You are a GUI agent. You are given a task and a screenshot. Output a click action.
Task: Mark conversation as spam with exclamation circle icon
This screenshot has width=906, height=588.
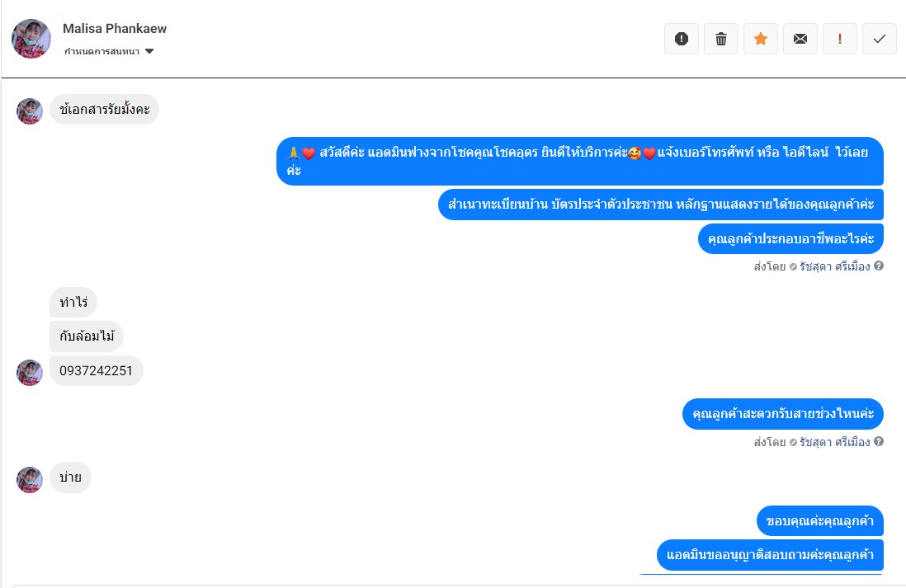682,39
